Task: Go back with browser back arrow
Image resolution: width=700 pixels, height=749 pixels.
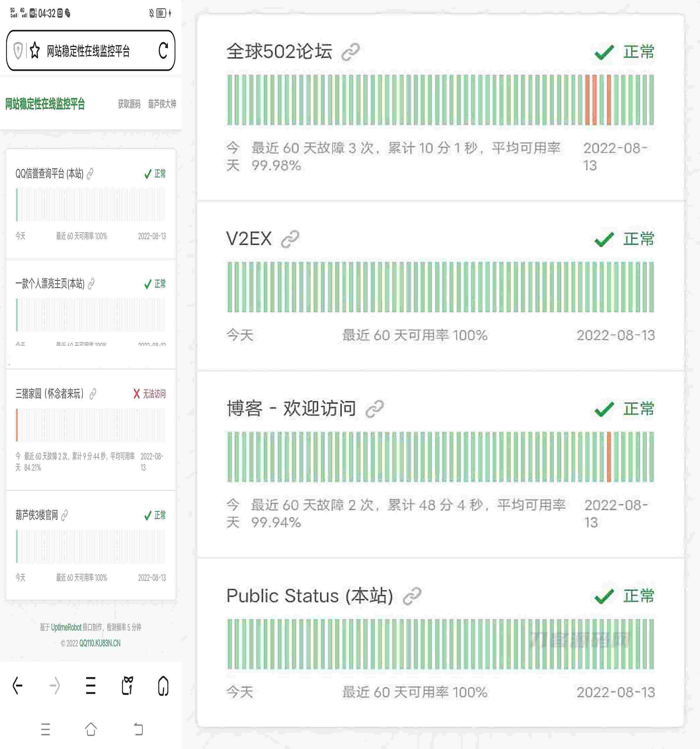Action: tap(17, 685)
